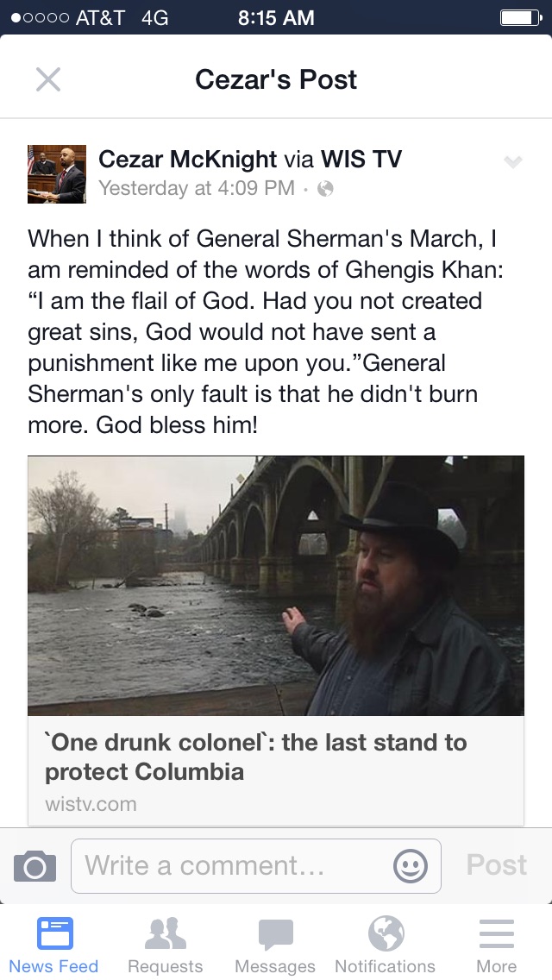Open the WIS TV page link
Image resolution: width=552 pixels, height=980 pixels.
[x=361, y=159]
